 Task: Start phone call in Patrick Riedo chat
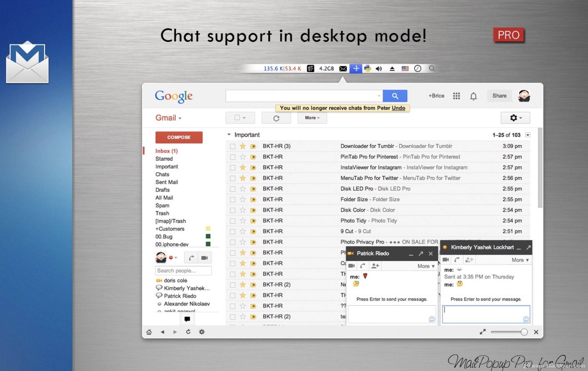363,266
